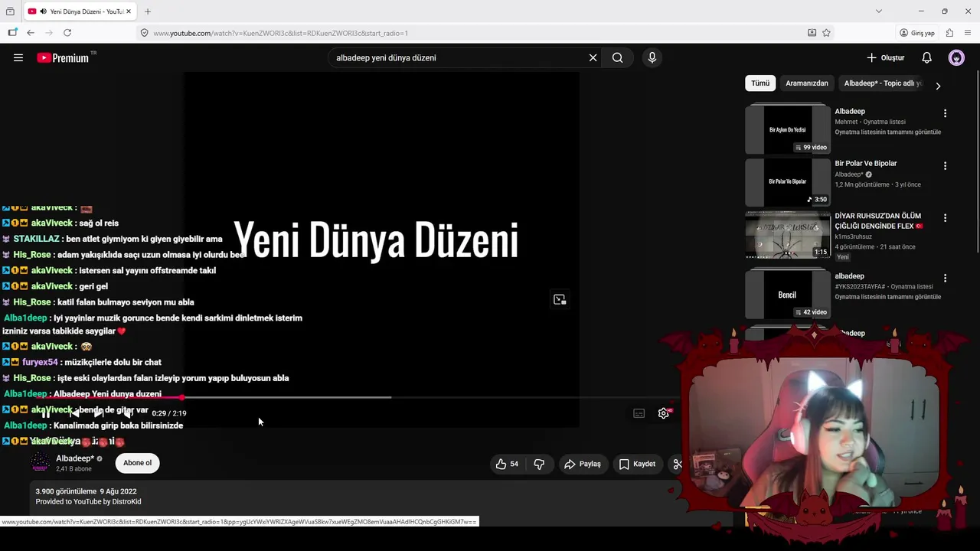Switch to miniplayer via video overlay icon

pyautogui.click(x=560, y=299)
